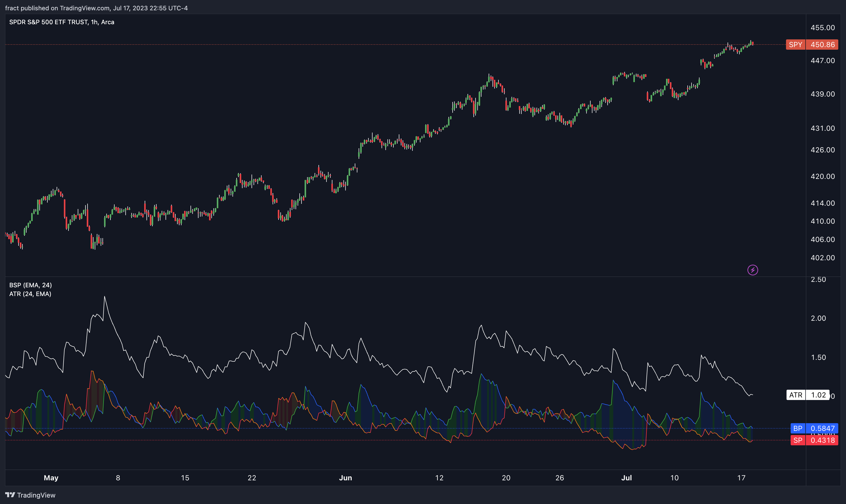Click the 439.00 price axis label
Viewport: 846px width, 504px height.
tap(823, 94)
